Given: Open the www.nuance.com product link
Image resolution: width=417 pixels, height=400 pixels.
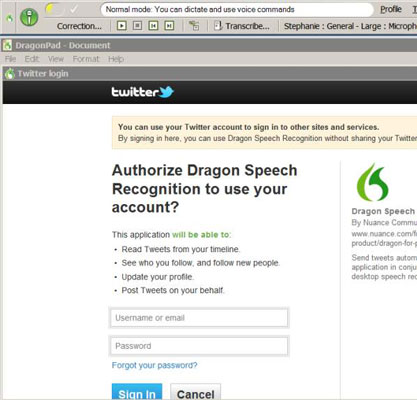Looking at the screenshot, I should point(384,238).
